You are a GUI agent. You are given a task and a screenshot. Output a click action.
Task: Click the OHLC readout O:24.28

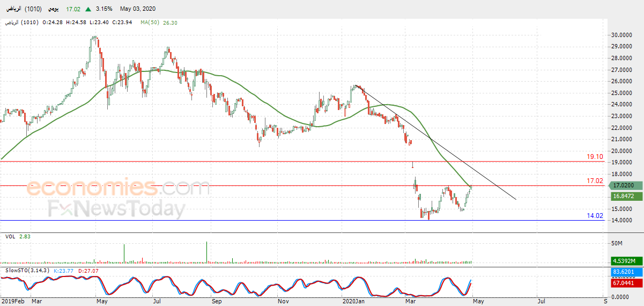53,23
